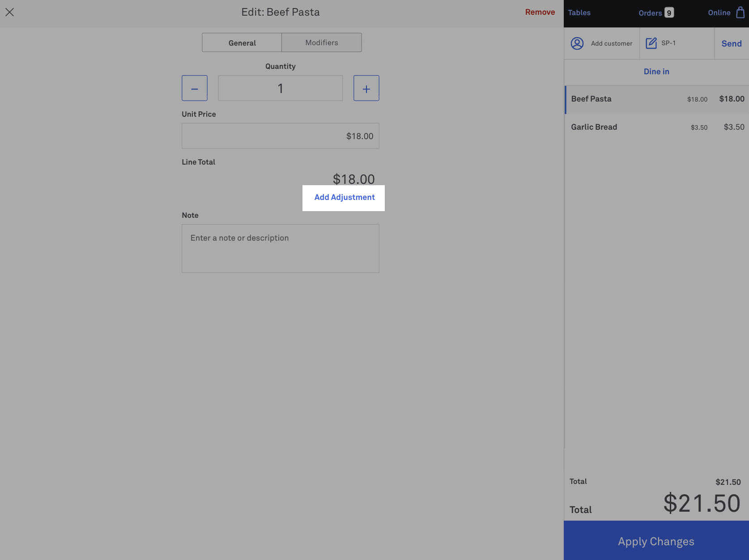The image size is (749, 560).
Task: Click the Beef Pasta $18.00 unit price
Action: 697,99
